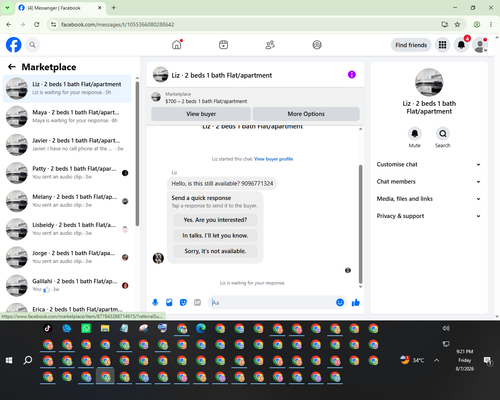The width and height of the screenshot is (500, 400).
Task: Select the Liz conversation row
Action: coord(67,88)
